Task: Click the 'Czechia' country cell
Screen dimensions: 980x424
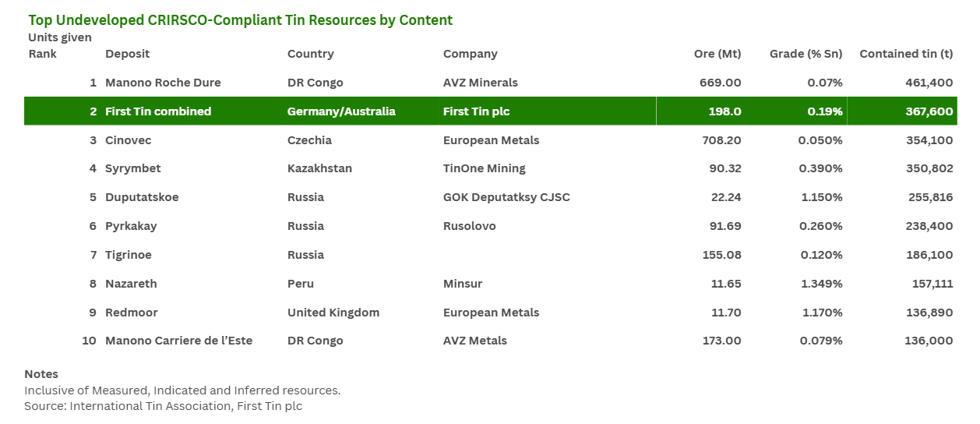Action: (309, 140)
